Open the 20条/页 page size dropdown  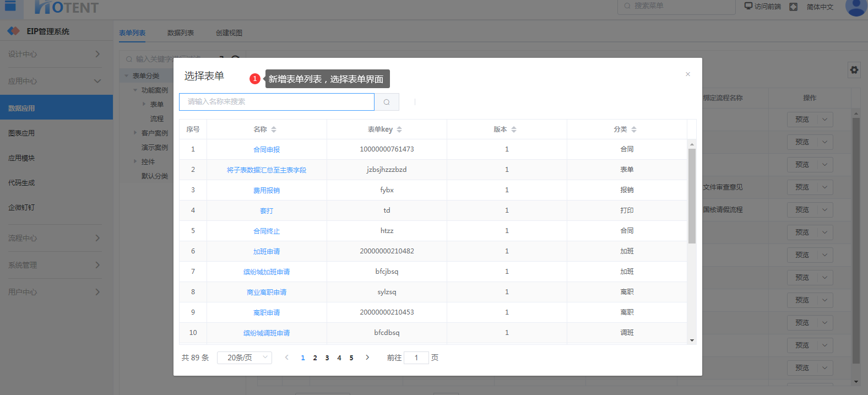(244, 358)
